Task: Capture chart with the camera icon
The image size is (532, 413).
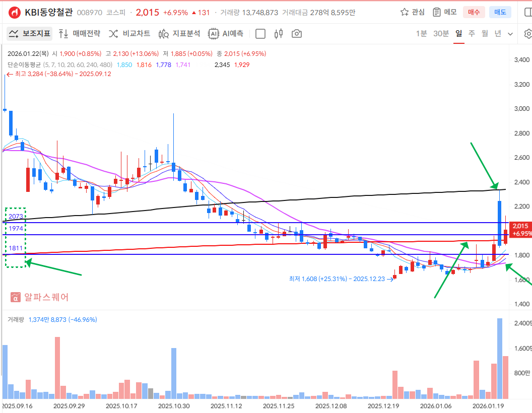Action: [297, 34]
